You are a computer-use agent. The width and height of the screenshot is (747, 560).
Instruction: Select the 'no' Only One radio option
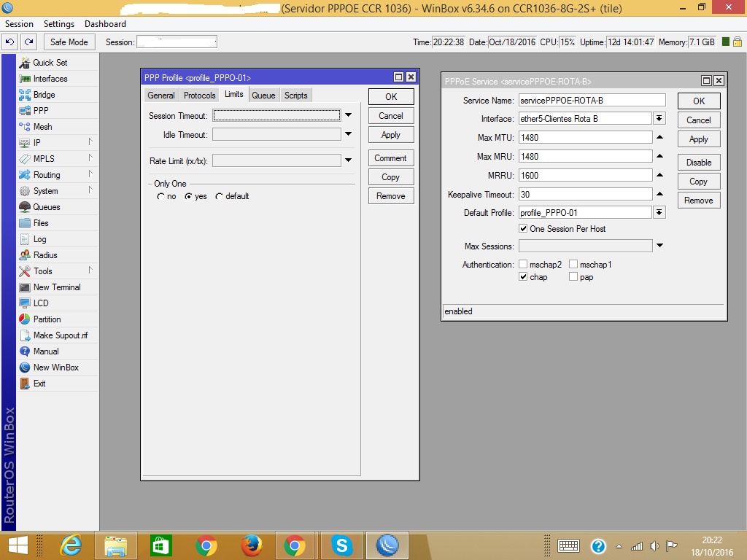coord(161,197)
